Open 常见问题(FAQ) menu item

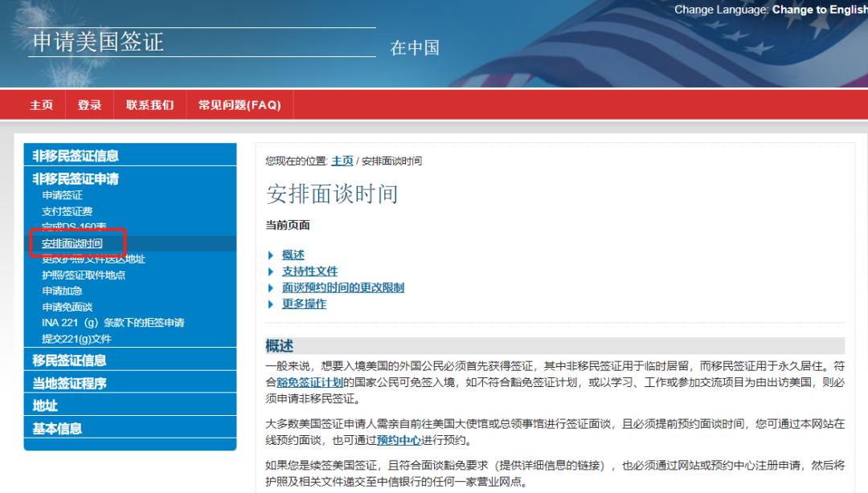pyautogui.click(x=240, y=105)
